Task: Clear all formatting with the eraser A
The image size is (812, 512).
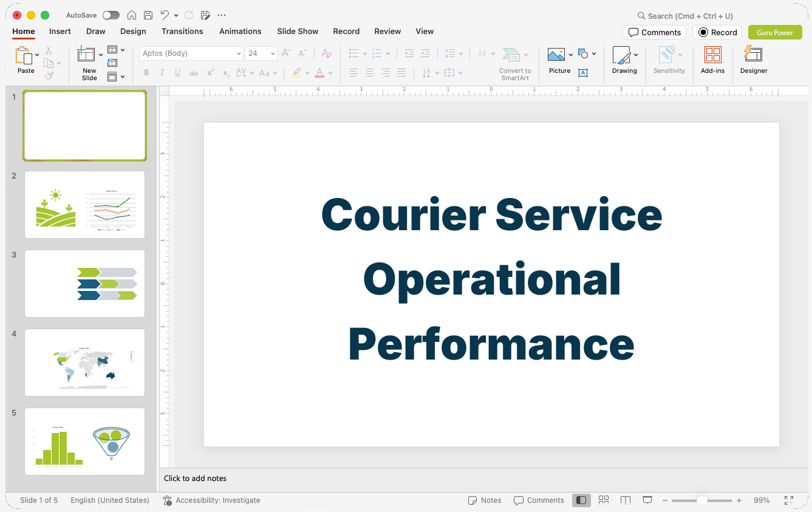Action: tap(327, 53)
